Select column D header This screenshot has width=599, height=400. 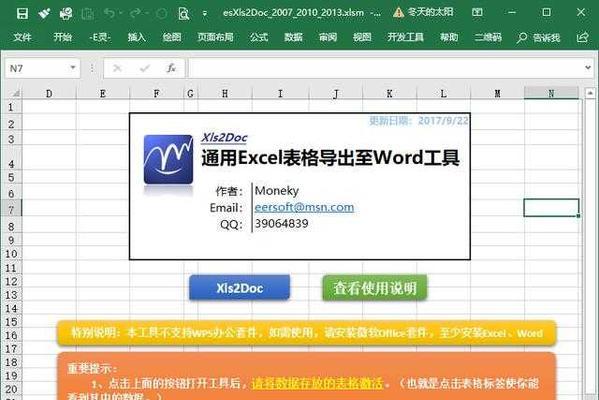pyautogui.click(x=49, y=93)
